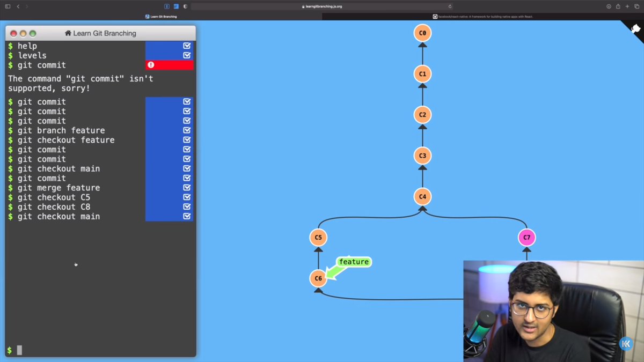Click commit node C4
This screenshot has height=362, width=644.
click(x=422, y=196)
